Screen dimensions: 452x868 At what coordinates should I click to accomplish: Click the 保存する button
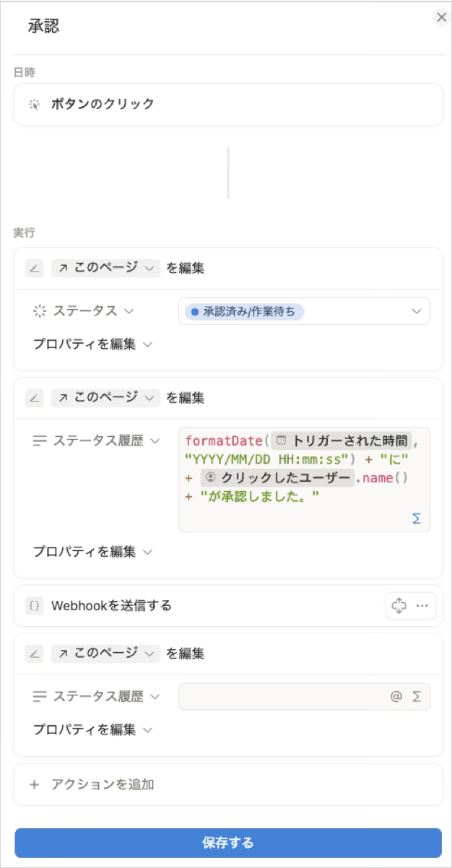pos(226,841)
